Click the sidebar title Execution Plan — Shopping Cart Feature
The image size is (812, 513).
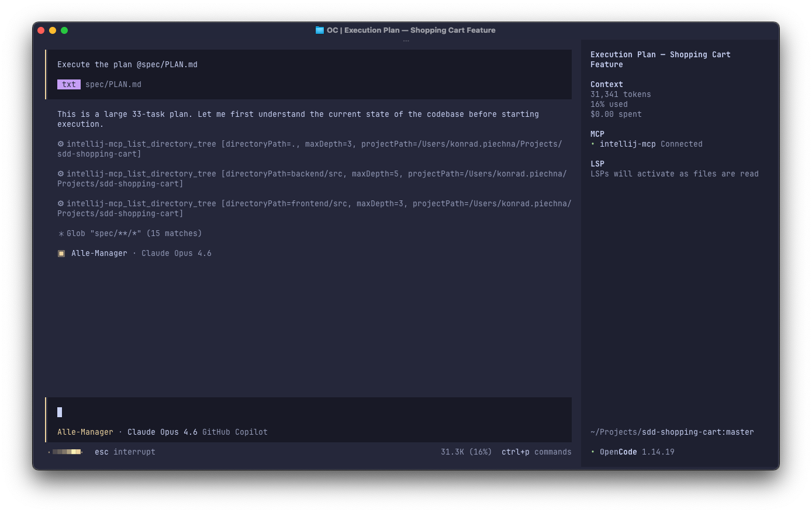click(661, 60)
